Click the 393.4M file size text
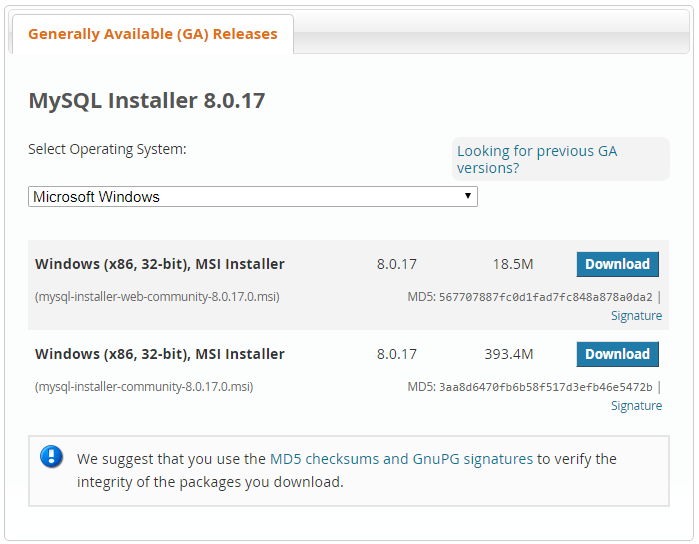 tap(509, 355)
